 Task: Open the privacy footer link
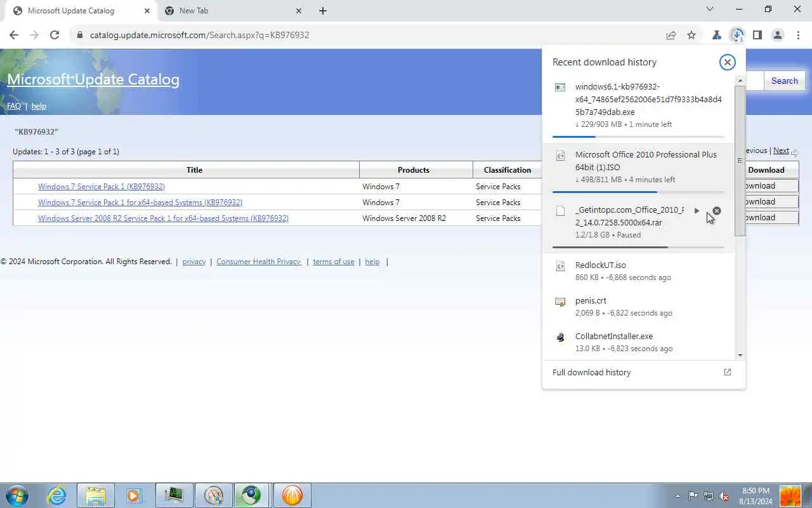[x=193, y=262]
